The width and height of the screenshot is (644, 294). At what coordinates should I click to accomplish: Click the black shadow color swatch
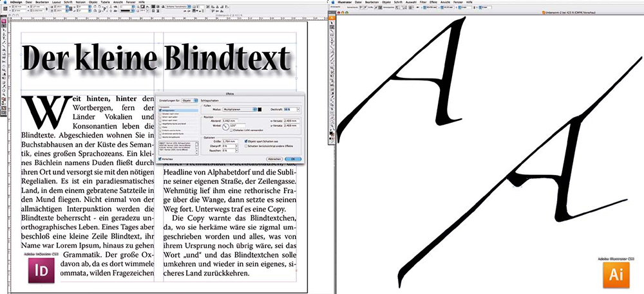click(x=260, y=109)
